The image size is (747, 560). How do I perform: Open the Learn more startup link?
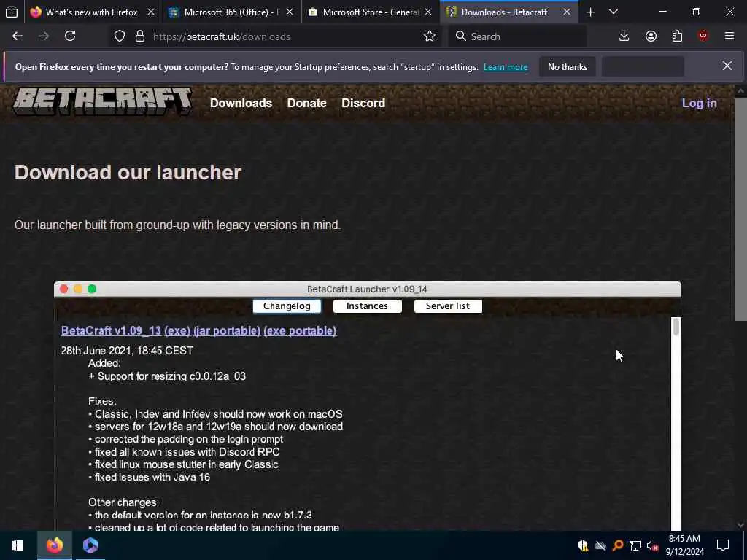(x=506, y=67)
